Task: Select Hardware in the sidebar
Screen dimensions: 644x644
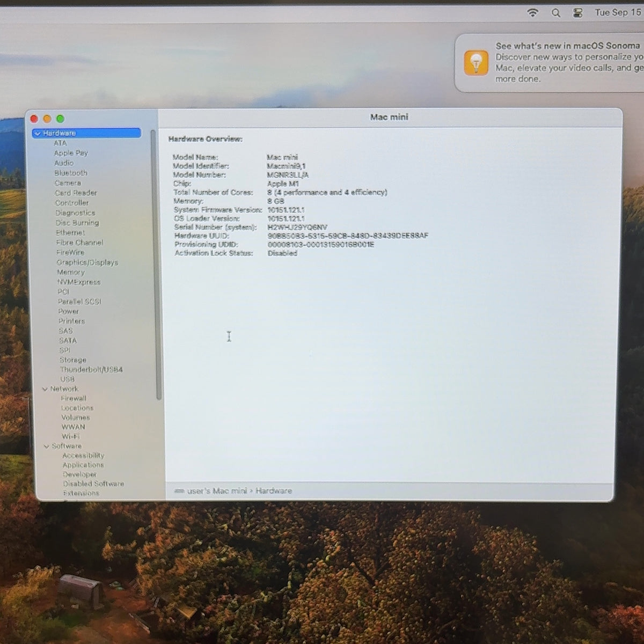Action: click(86, 133)
